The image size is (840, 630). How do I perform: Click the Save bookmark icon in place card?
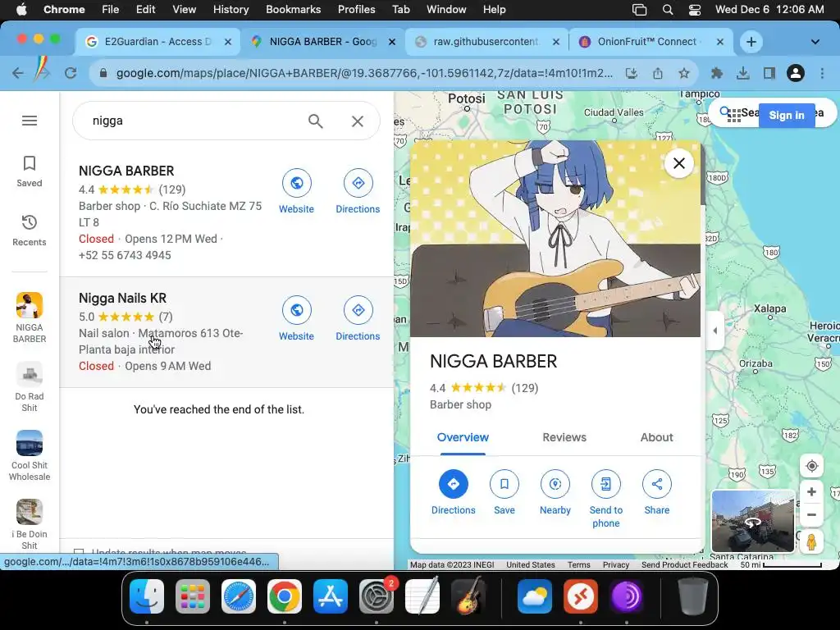coord(504,484)
